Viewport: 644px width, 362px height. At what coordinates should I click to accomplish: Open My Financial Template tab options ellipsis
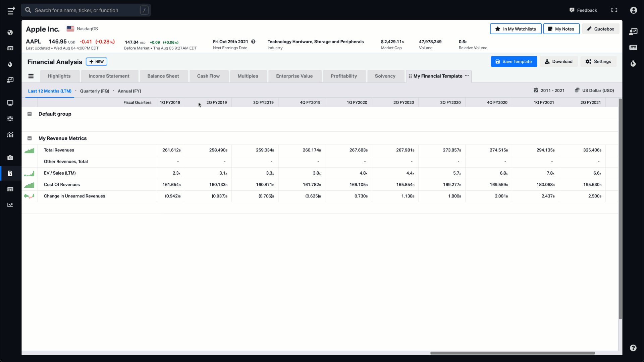click(x=467, y=76)
